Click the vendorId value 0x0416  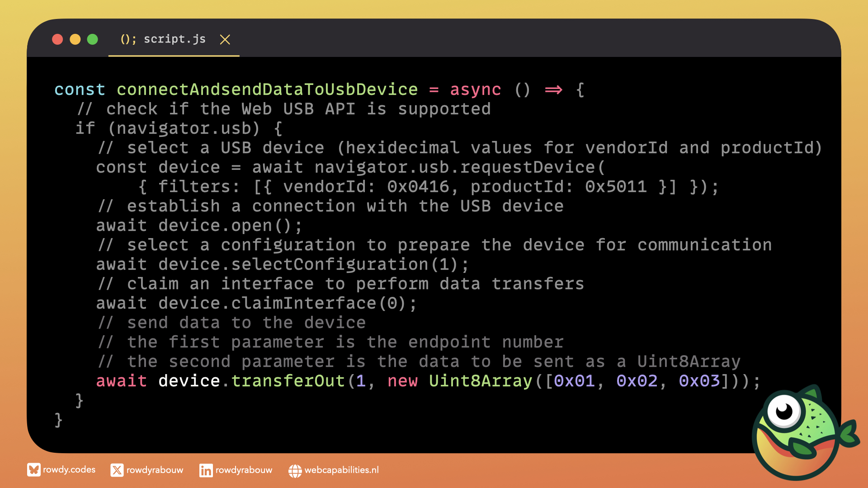pyautogui.click(x=418, y=187)
